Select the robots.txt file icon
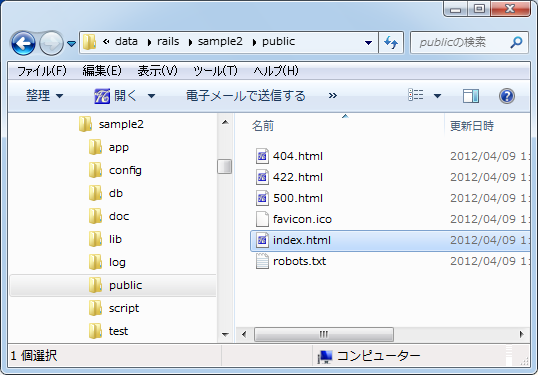The height and width of the screenshot is (375, 538). (x=262, y=261)
